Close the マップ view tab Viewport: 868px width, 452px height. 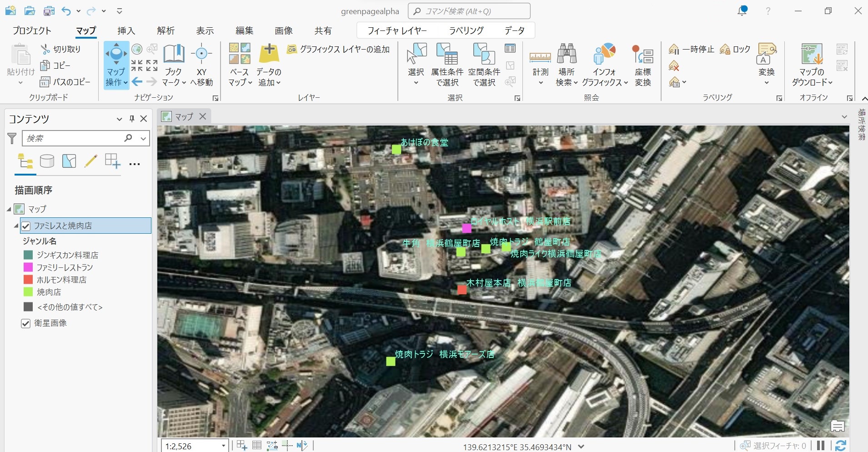point(203,116)
